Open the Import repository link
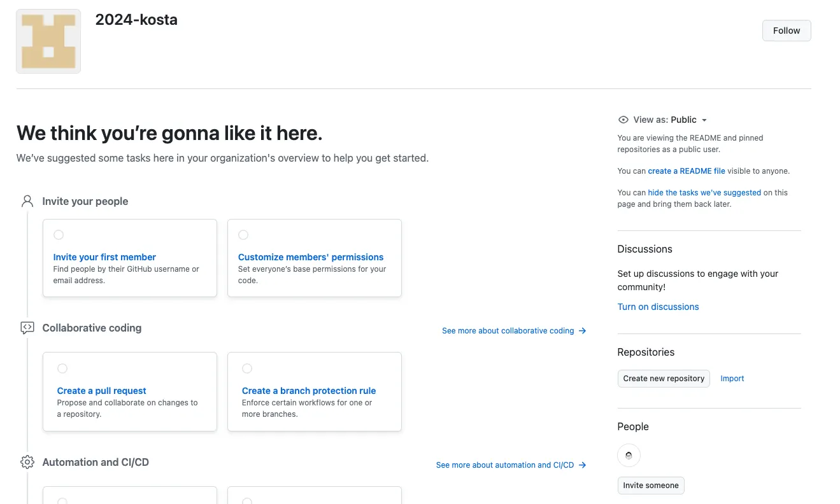The width and height of the screenshot is (840, 504). (732, 378)
